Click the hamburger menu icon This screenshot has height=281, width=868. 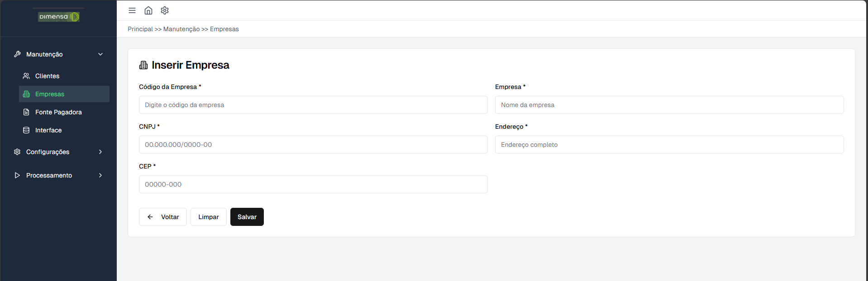132,10
